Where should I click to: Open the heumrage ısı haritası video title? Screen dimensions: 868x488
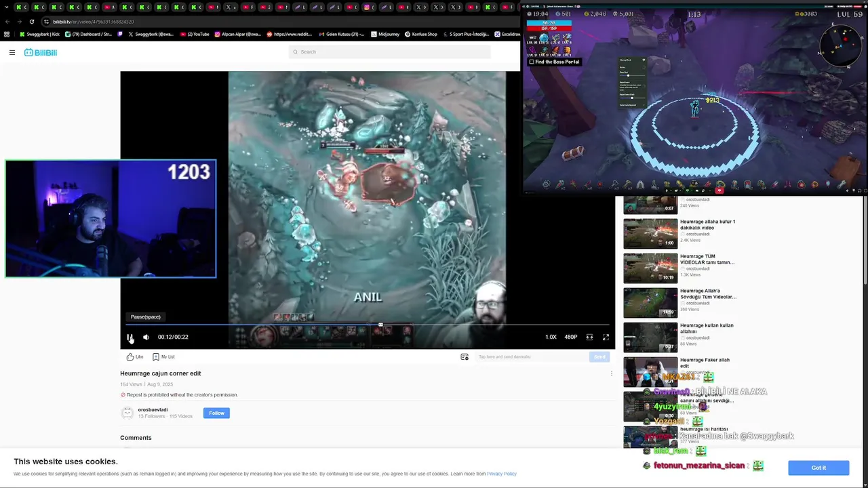pos(704,429)
